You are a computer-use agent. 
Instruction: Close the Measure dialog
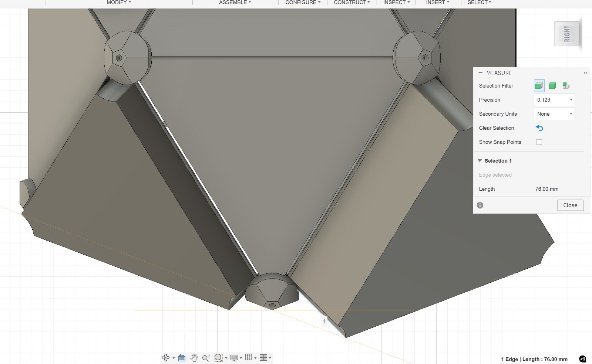(x=570, y=205)
